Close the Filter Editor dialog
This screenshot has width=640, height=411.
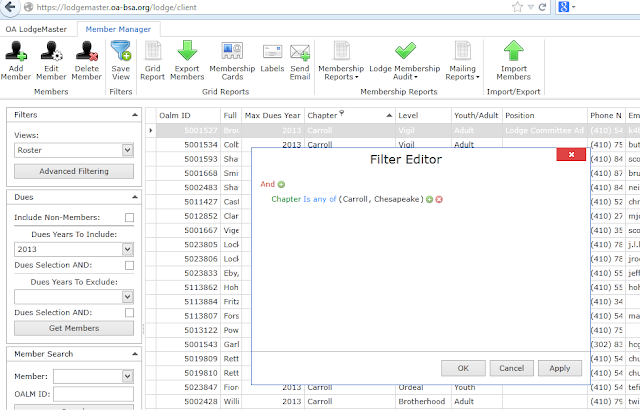click(571, 154)
